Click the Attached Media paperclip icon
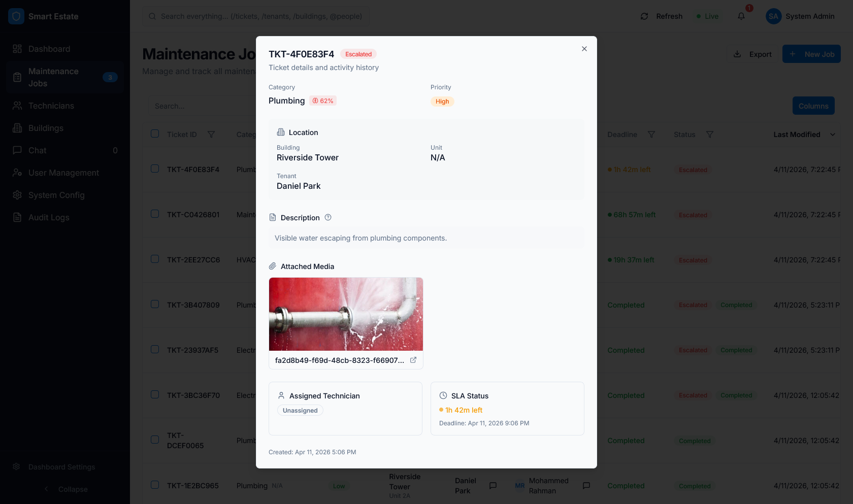This screenshot has height=504, width=853. click(x=273, y=266)
